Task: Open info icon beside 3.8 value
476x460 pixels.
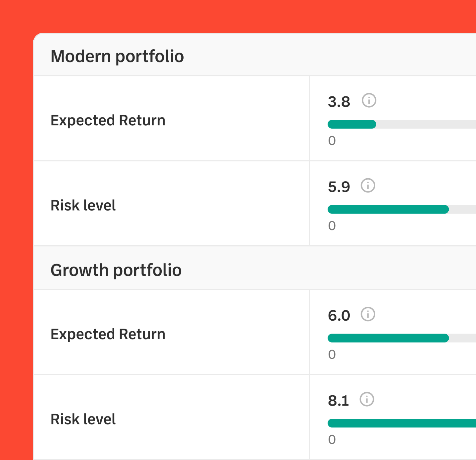Action: [x=369, y=100]
